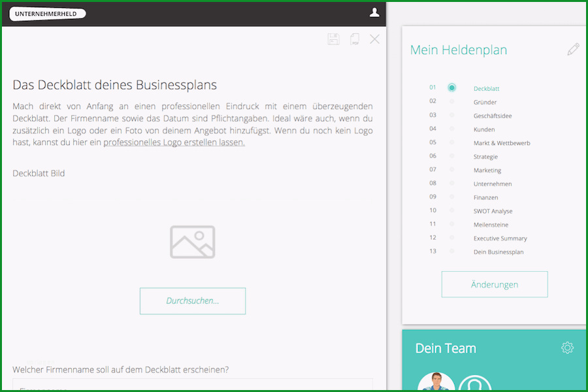
Task: Click the Unternehmerheld logo
Action: (x=48, y=14)
